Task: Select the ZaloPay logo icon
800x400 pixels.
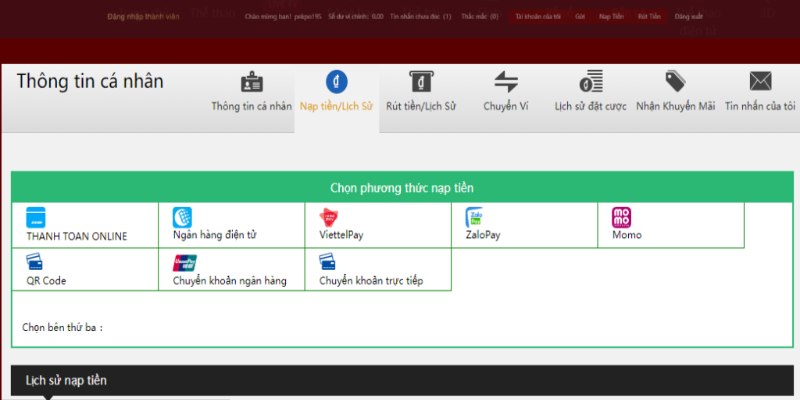Action: [x=474, y=217]
